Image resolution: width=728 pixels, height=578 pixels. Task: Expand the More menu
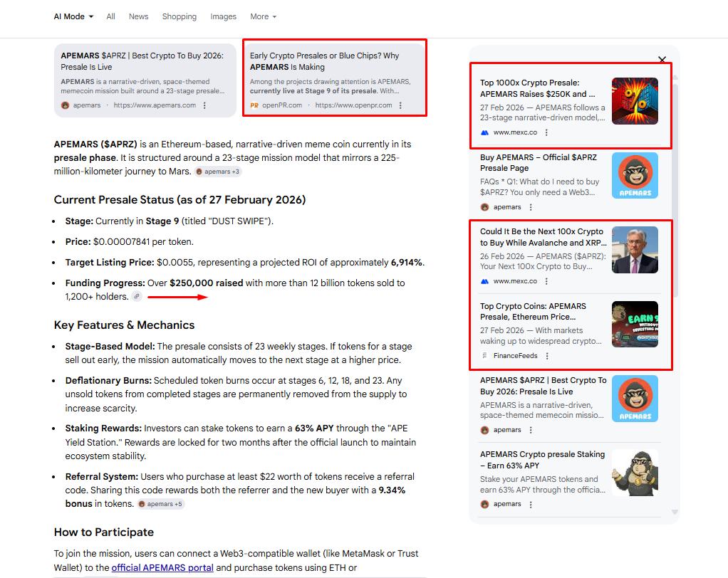coord(264,16)
